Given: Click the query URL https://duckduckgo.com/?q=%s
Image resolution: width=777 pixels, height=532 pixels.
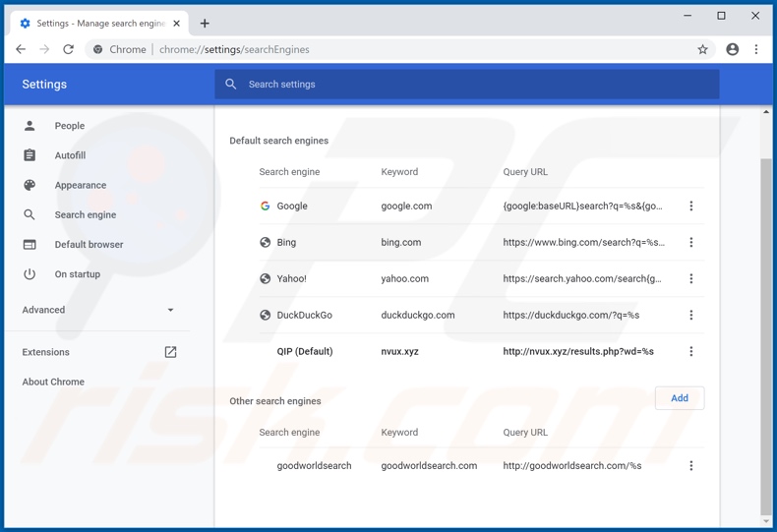Looking at the screenshot, I should coord(570,315).
